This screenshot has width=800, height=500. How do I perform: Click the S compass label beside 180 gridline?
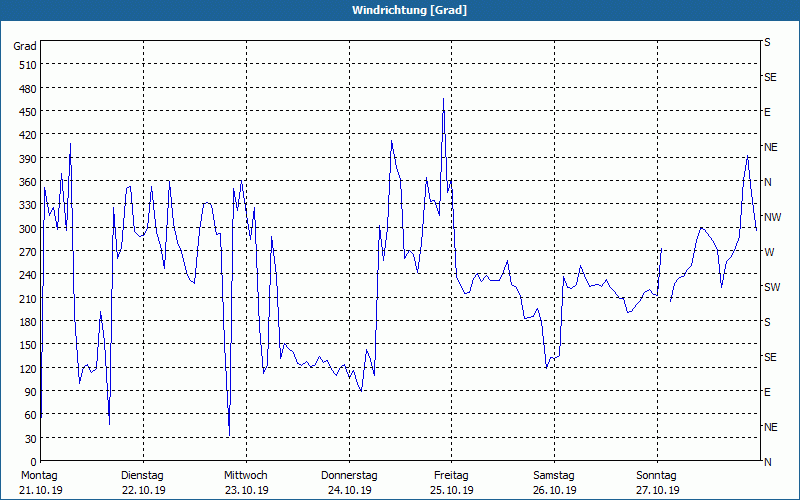point(767,322)
